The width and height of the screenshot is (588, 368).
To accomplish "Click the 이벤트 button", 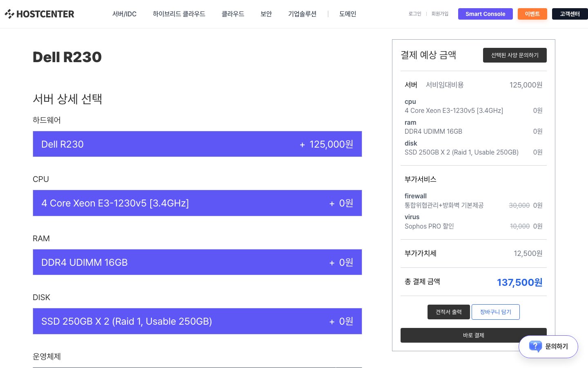I will [532, 14].
